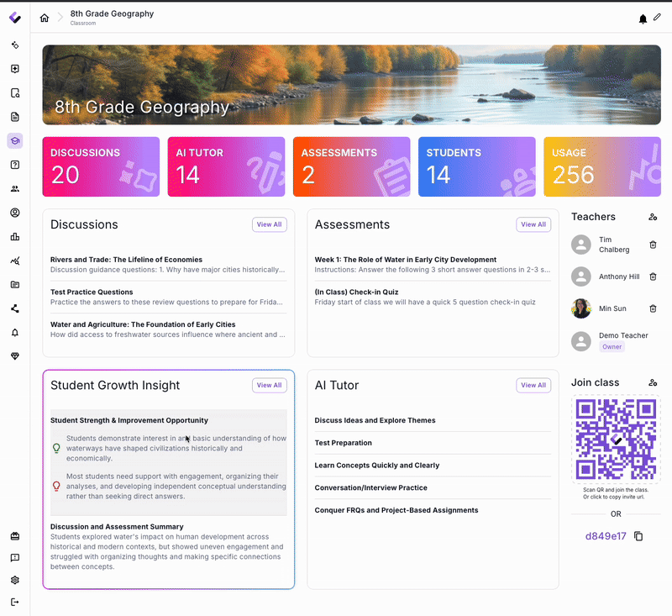
Task: Click the pencil edit icon for the classroom
Action: coord(657,18)
